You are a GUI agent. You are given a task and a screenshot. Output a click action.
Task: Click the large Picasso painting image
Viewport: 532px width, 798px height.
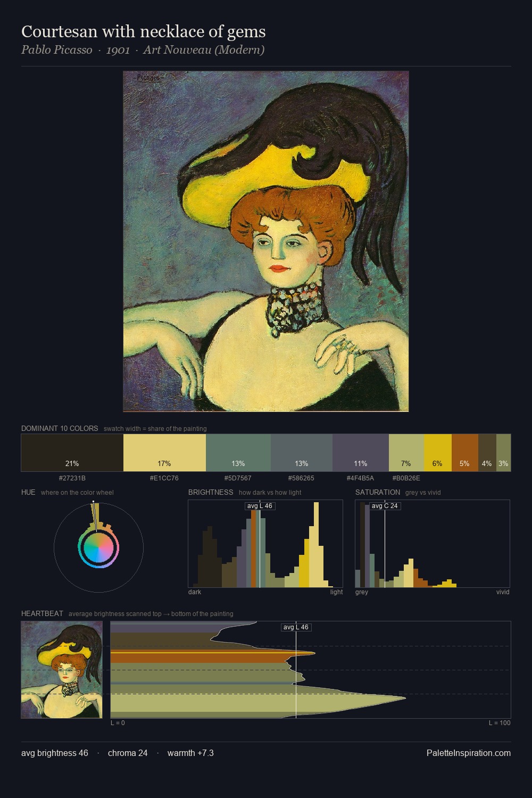(x=266, y=242)
